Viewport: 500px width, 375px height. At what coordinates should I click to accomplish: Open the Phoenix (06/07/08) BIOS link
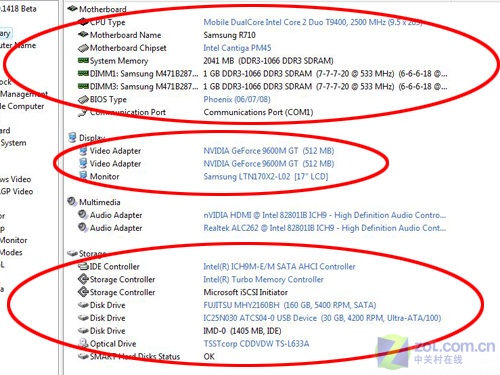tap(237, 99)
